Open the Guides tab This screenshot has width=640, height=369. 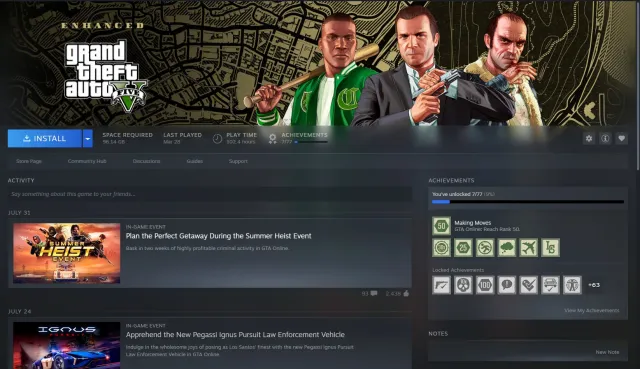pyautogui.click(x=195, y=161)
